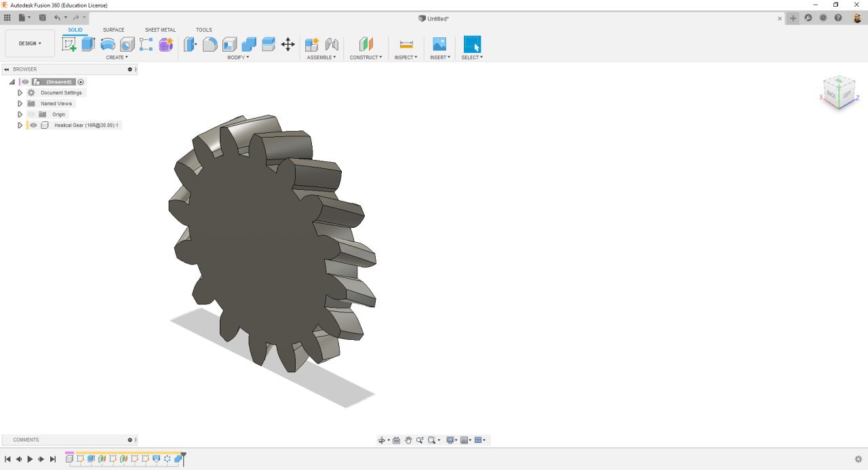Open the Data Panel grid icon
The width and height of the screenshot is (868, 470).
pos(7,18)
